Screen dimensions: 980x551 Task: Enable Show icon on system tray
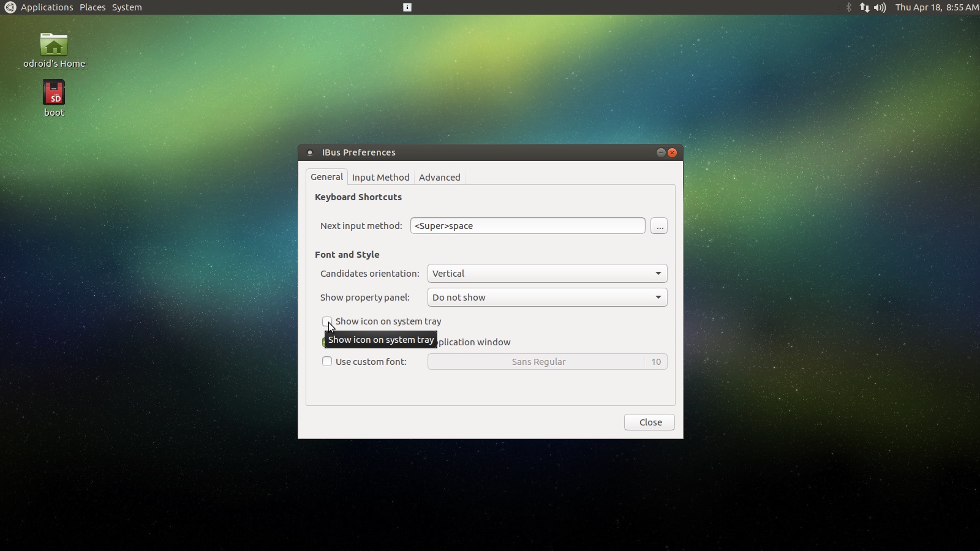(327, 321)
